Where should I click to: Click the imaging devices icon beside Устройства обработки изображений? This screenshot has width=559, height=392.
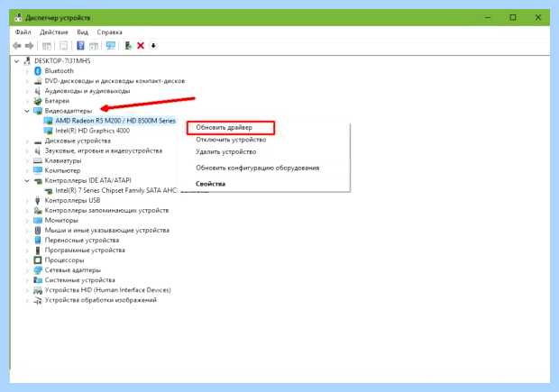(38, 300)
